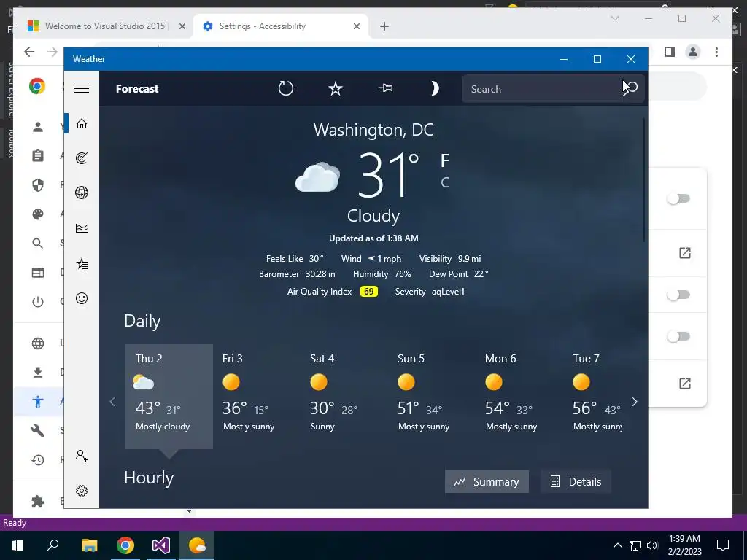Switch hourly view to Details
The width and height of the screenshot is (747, 560).
[576, 481]
